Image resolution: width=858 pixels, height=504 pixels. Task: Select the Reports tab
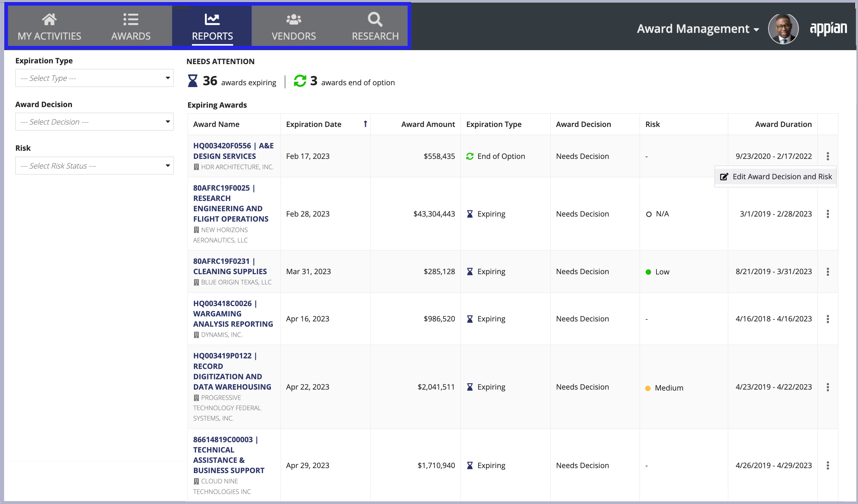pyautogui.click(x=212, y=26)
